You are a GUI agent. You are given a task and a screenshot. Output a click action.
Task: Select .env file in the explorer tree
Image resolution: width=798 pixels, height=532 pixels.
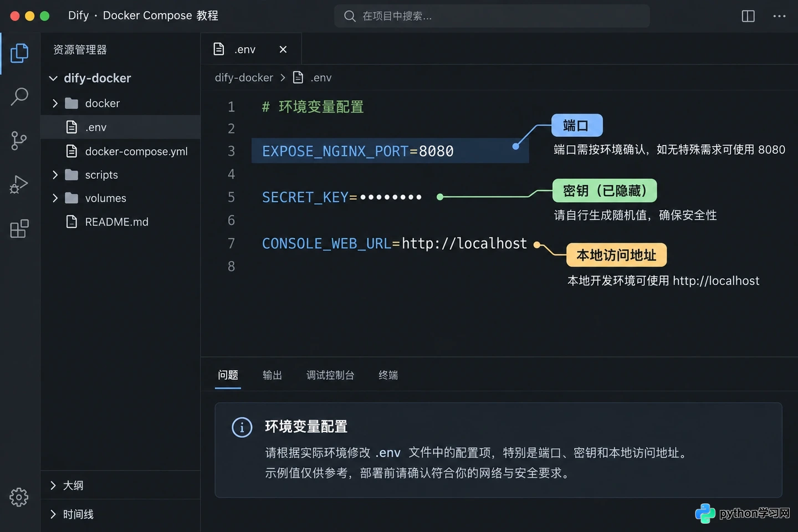pos(120,127)
